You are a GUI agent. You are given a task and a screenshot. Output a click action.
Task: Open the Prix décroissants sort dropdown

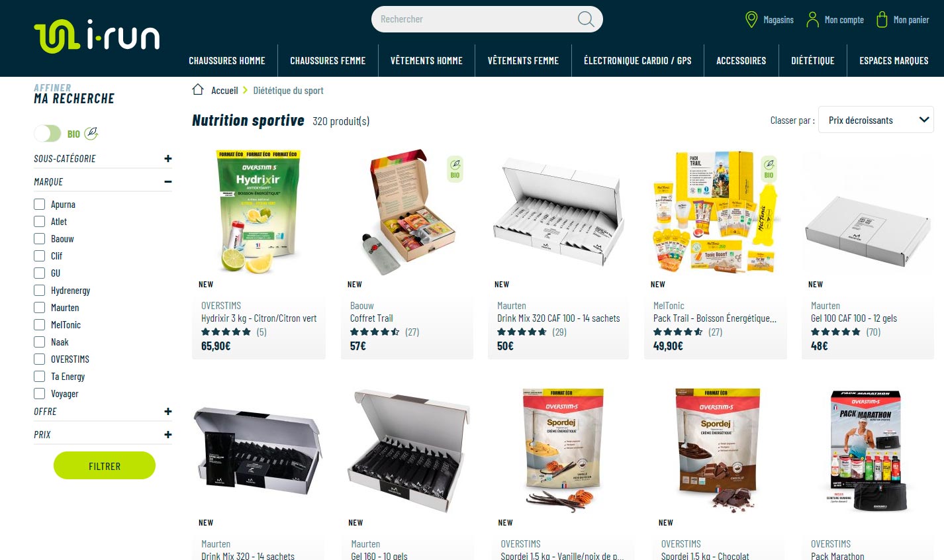coord(876,120)
